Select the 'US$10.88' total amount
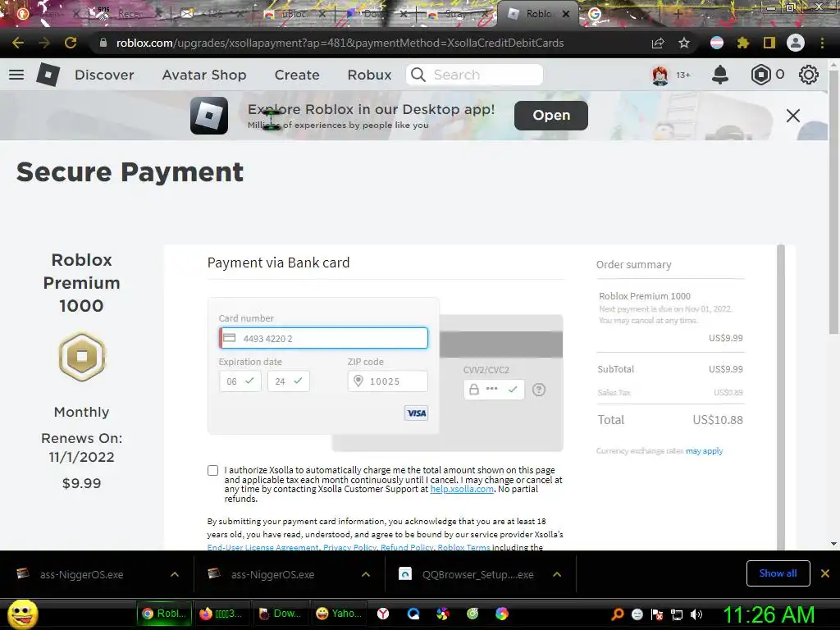This screenshot has width=840, height=630. [718, 420]
